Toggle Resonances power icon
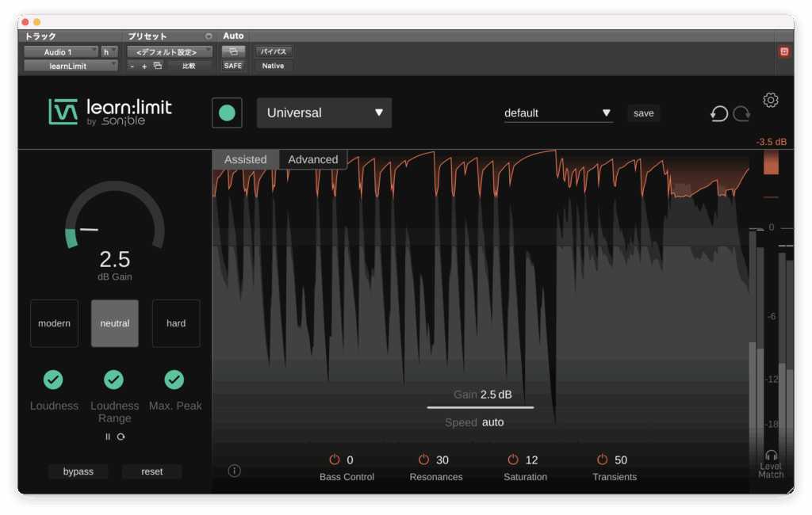The width and height of the screenshot is (812, 515). (423, 459)
